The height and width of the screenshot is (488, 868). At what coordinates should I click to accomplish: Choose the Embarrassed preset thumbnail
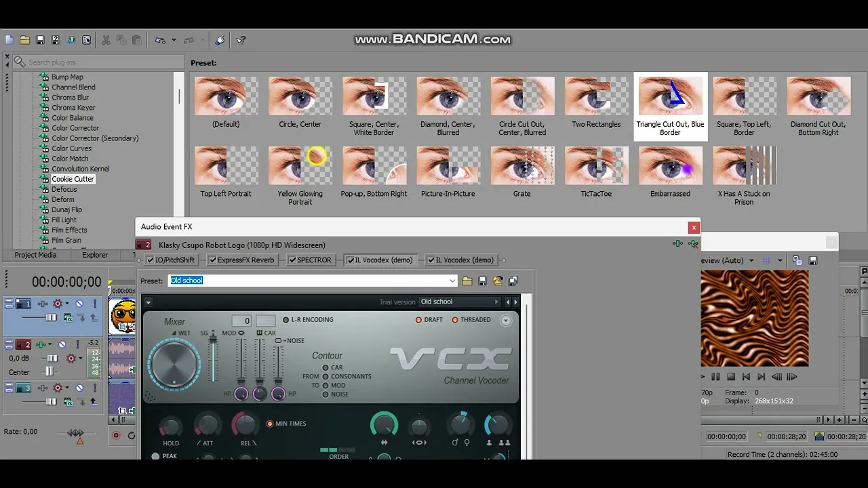pyautogui.click(x=670, y=165)
